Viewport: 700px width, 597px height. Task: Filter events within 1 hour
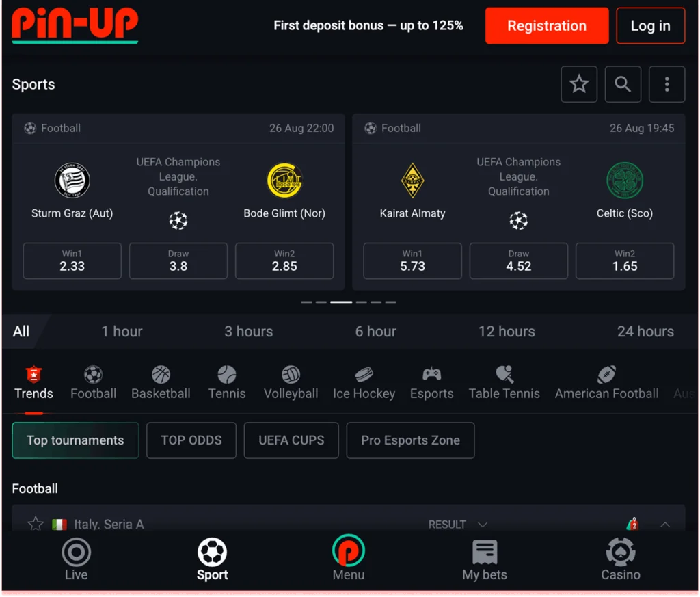click(122, 331)
